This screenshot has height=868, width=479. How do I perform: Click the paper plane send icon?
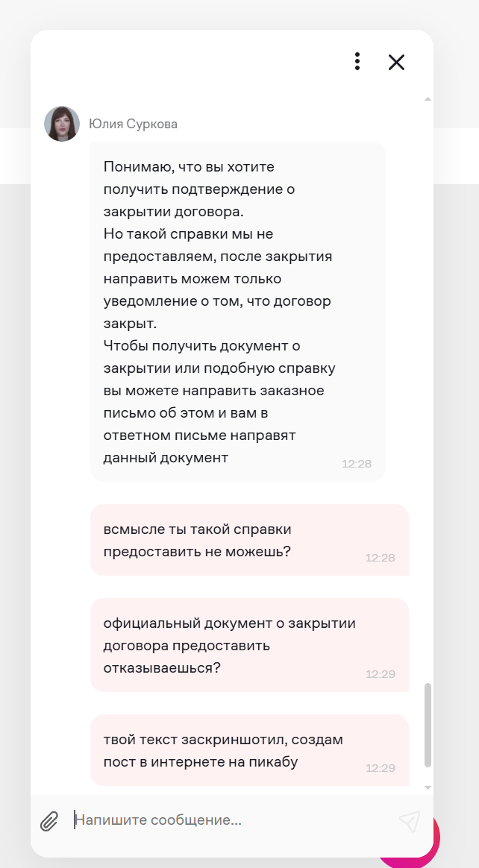[410, 820]
